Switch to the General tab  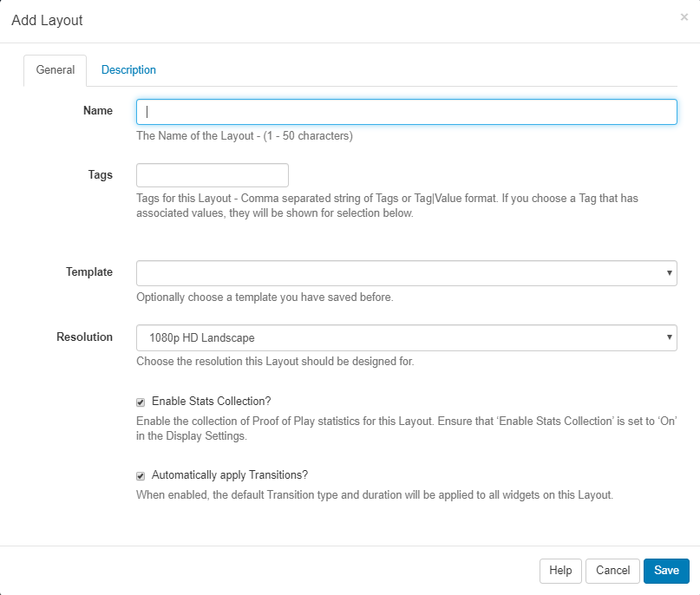tap(55, 70)
